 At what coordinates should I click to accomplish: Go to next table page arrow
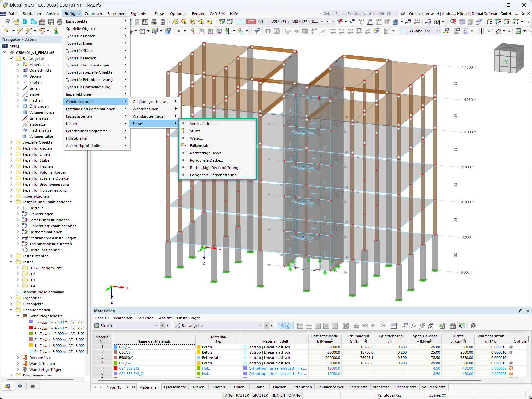click(128, 387)
